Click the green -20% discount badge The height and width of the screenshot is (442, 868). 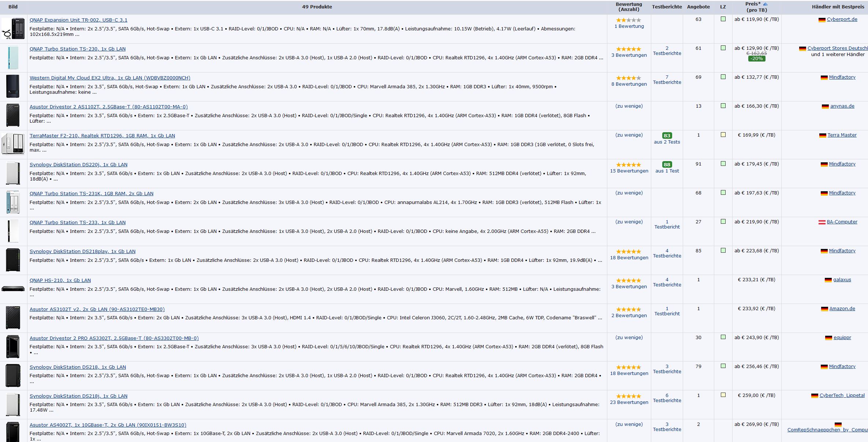(756, 59)
